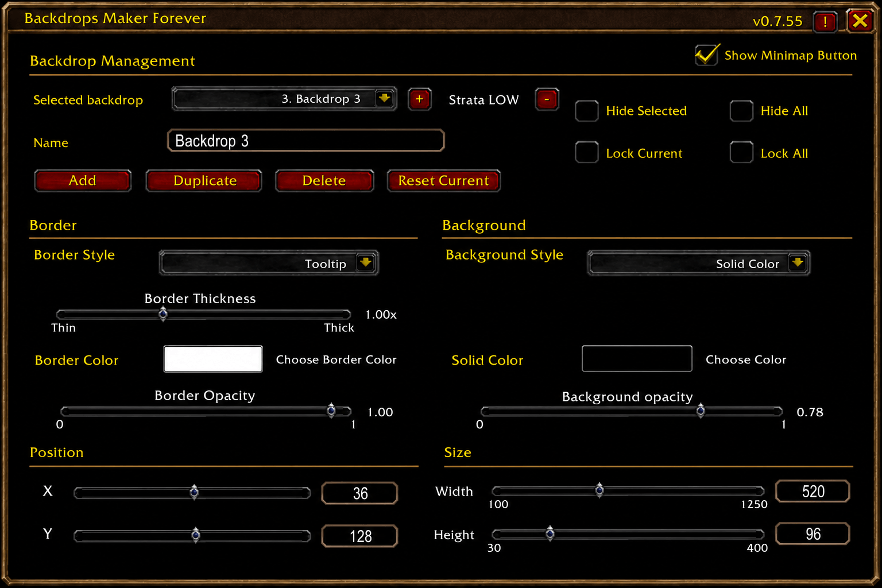This screenshot has height=588, width=882.
Task: Click the version text v0.7.55
Action: point(777,21)
